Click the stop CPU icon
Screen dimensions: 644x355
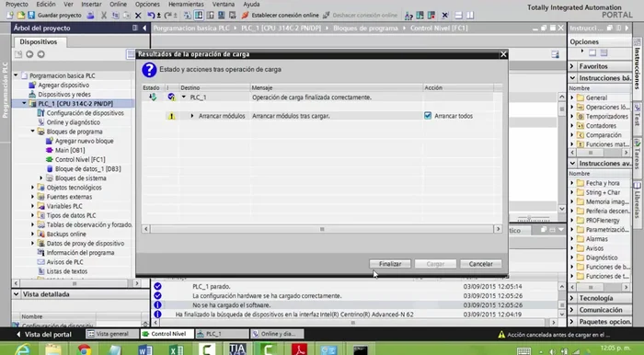(x=431, y=16)
